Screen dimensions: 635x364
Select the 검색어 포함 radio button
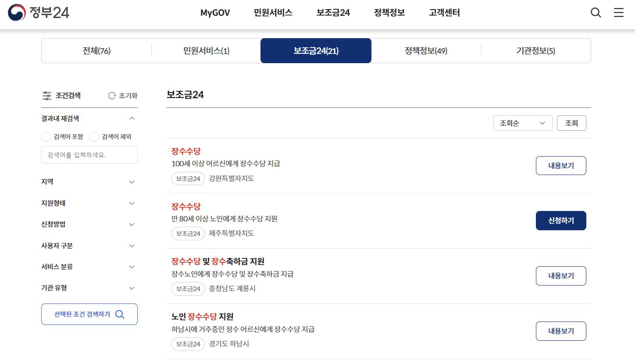46,137
